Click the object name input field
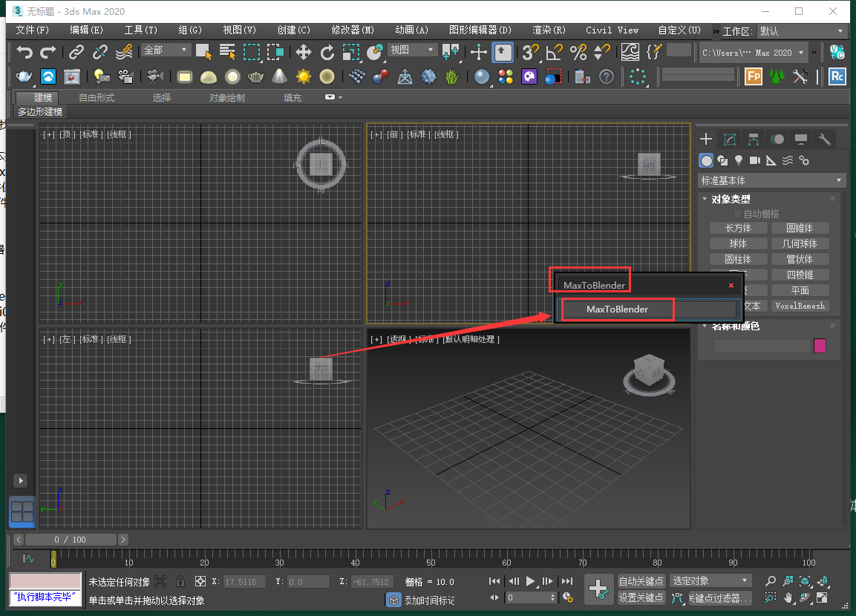 tap(762, 345)
